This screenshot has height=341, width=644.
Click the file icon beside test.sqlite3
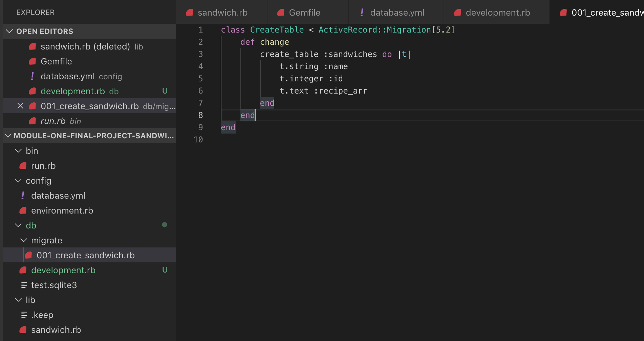[24, 285]
